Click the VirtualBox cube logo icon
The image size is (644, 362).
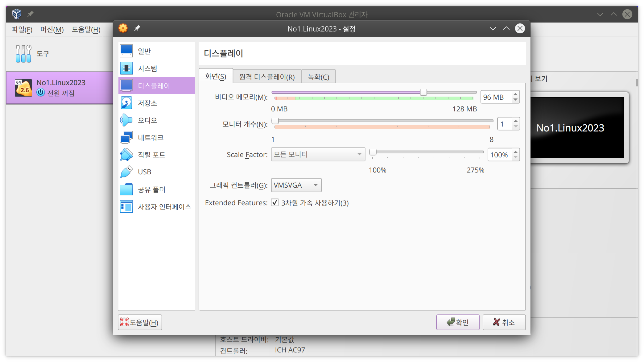pyautogui.click(x=17, y=14)
